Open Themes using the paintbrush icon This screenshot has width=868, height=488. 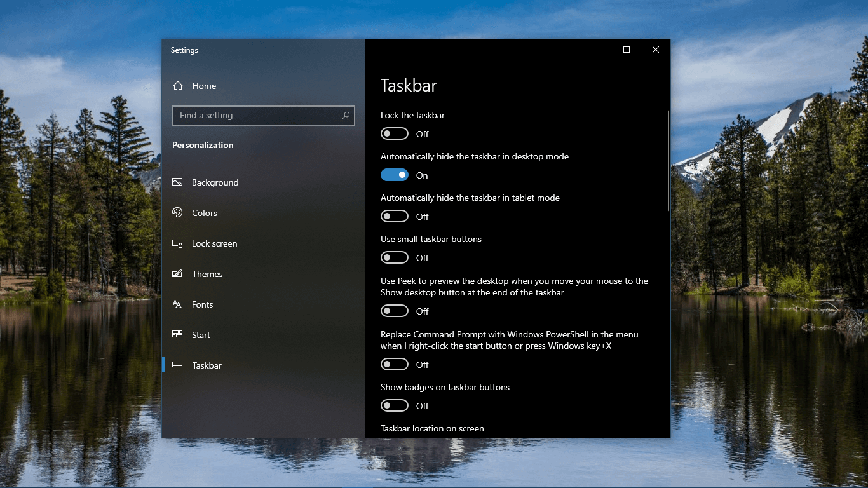(x=177, y=274)
